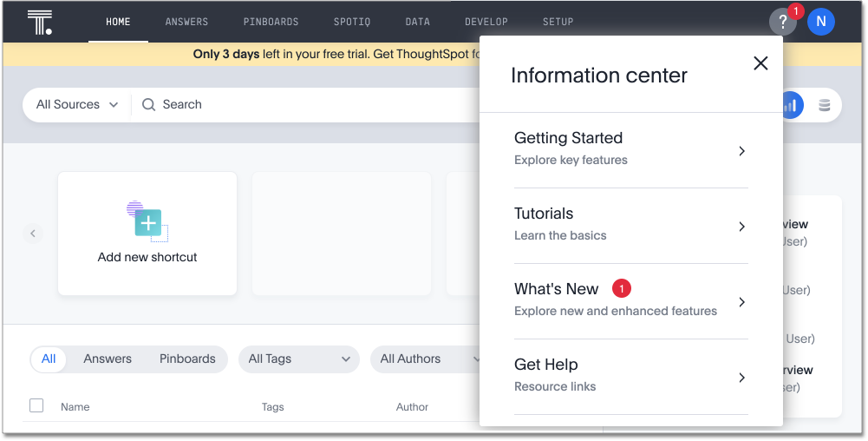The width and height of the screenshot is (868, 441).
Task: Select the data stack icon
Action: coord(824,105)
